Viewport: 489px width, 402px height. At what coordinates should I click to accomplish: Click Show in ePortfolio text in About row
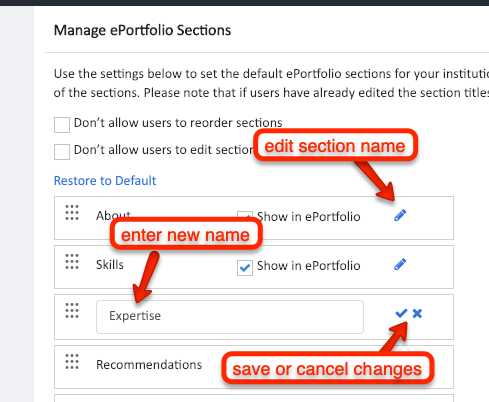point(309,217)
